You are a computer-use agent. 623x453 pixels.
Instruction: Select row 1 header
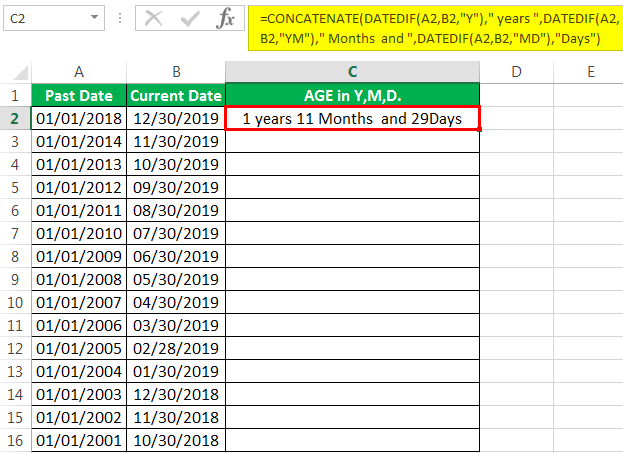pyautogui.click(x=15, y=95)
